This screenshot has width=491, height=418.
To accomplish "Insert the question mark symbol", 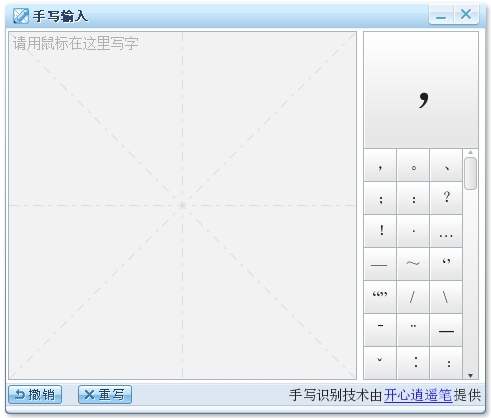I will click(x=446, y=198).
